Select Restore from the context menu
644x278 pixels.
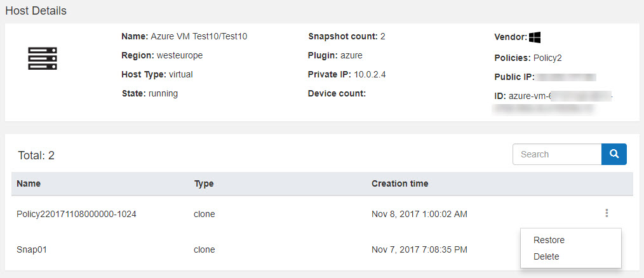[549, 240]
